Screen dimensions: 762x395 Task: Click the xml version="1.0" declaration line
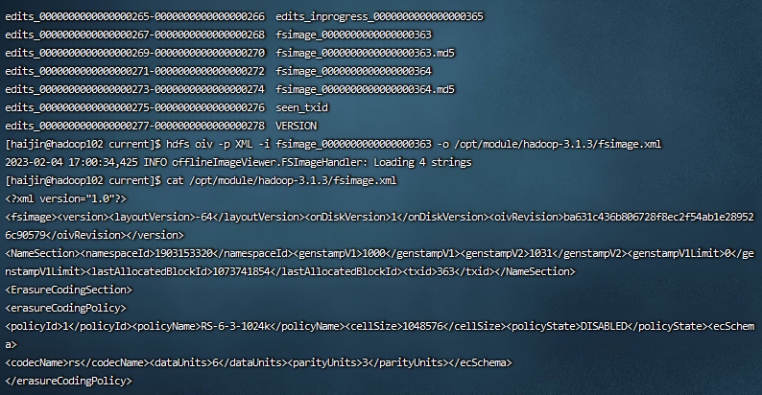point(66,199)
